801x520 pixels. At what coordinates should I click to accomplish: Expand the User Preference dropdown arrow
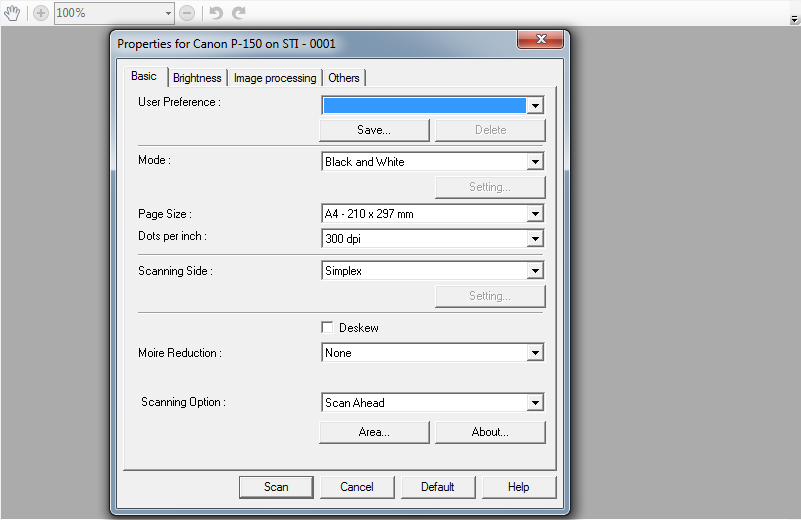(535, 105)
